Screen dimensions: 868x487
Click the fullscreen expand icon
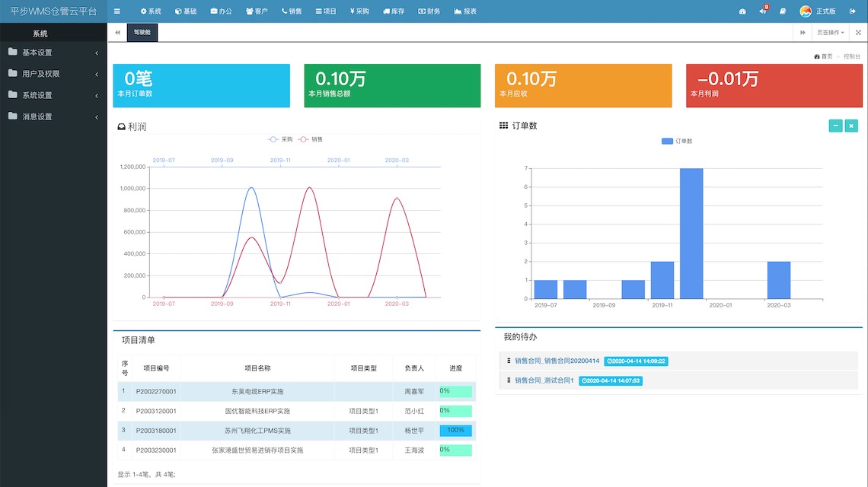click(858, 33)
